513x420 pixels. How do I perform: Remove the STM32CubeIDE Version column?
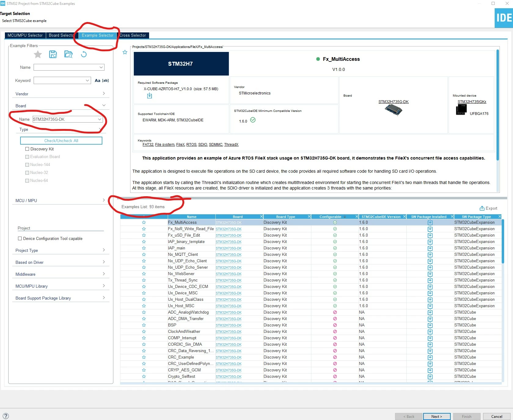405,217
